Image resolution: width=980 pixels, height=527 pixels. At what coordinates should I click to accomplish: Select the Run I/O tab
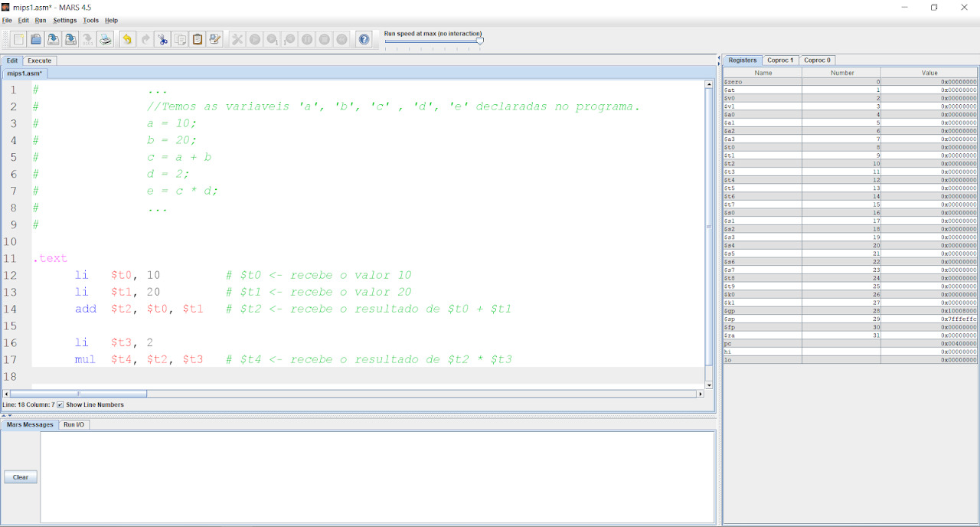click(x=74, y=424)
